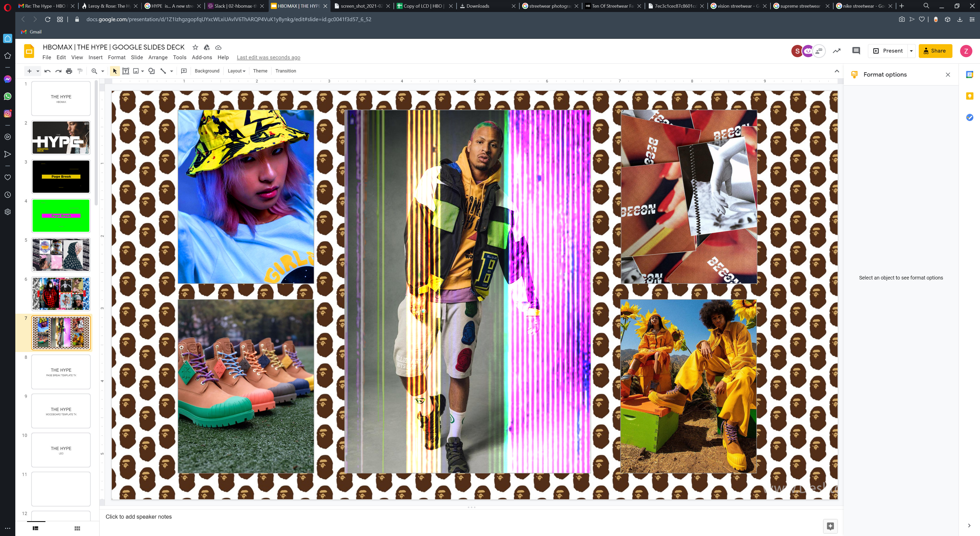The width and height of the screenshot is (980, 536).
Task: Click the Theme button
Action: point(260,71)
